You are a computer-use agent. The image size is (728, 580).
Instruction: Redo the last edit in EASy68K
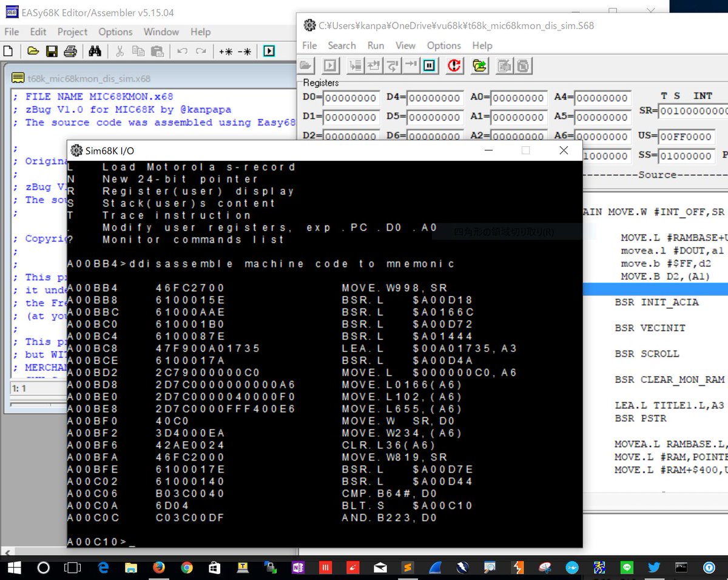point(200,51)
